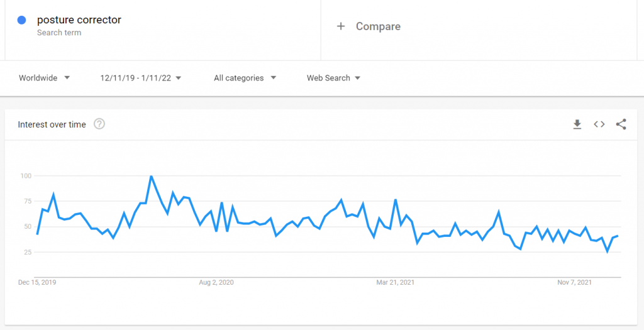Click the chart peak at 100
Viewport: 644px width, 330px height.
(151, 176)
